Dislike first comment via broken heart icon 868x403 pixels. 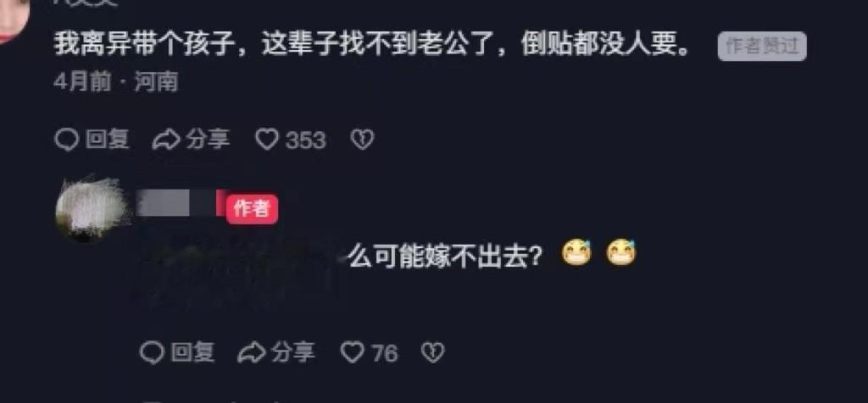(363, 140)
